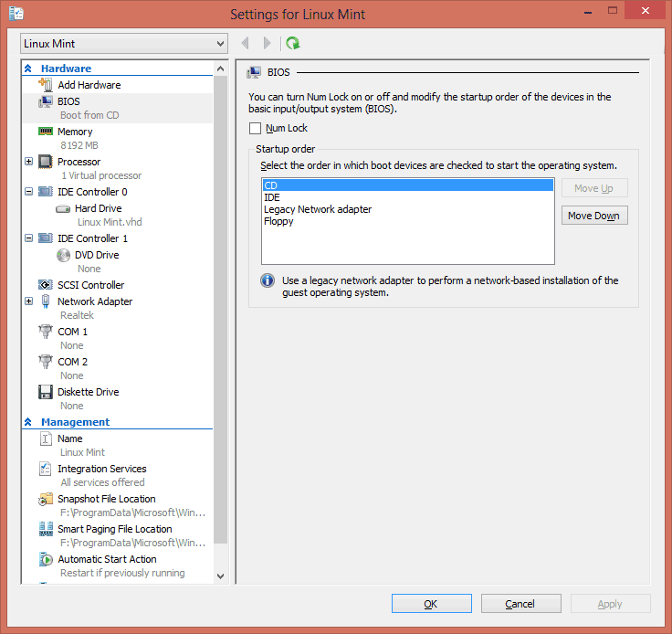Screen dimensions: 672x634
Task: Minimize the Settings for Linux Mint window
Action: 588,12
